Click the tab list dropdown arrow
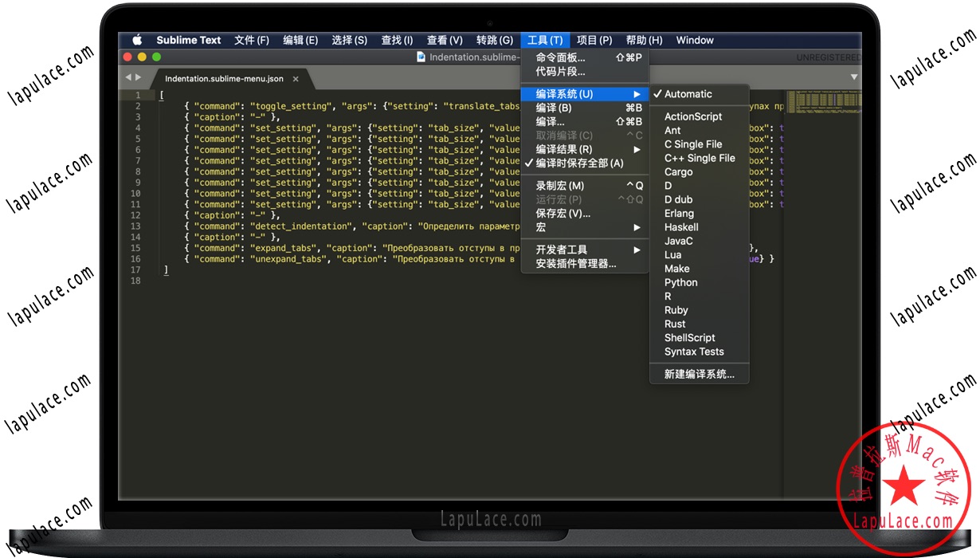Screen dimensions: 980x558 (854, 77)
